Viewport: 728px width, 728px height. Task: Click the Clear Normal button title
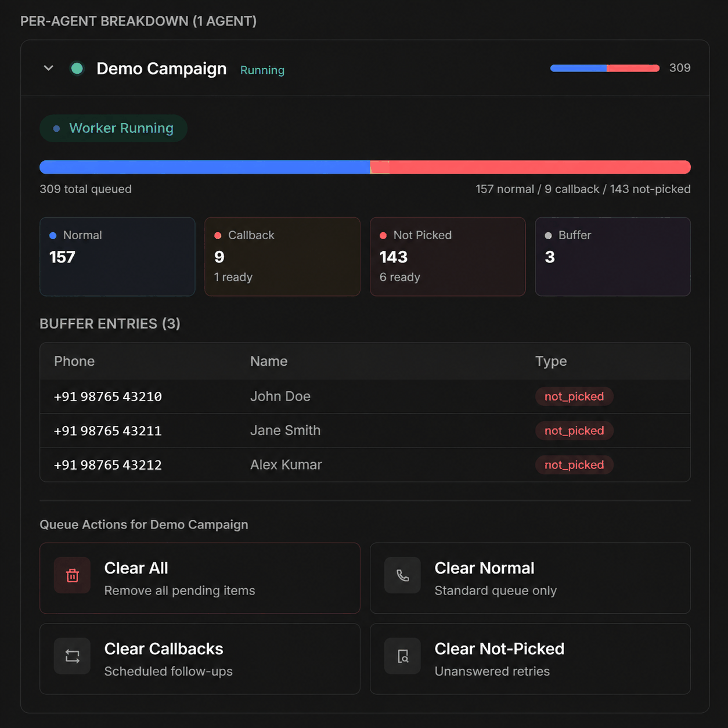point(484,568)
